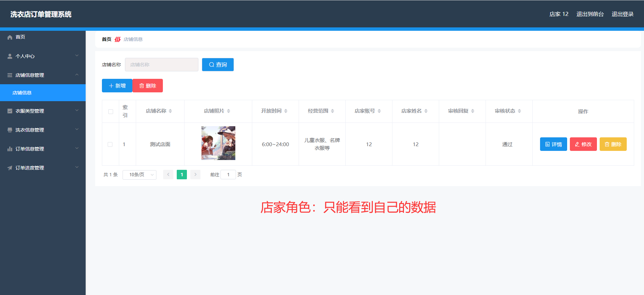Select 店铺信息 submenu item

tap(43, 93)
